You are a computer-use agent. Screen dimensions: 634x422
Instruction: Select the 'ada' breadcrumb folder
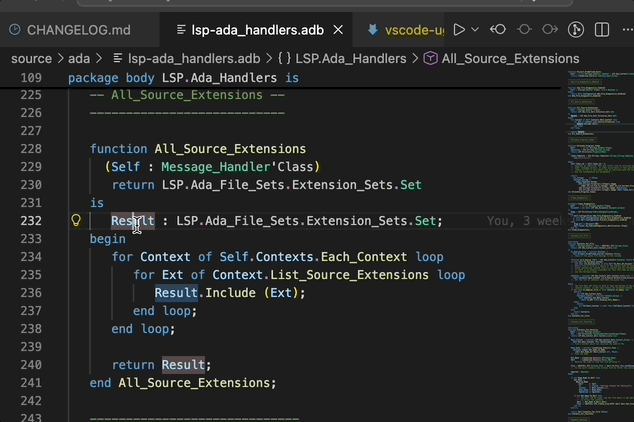click(x=79, y=59)
